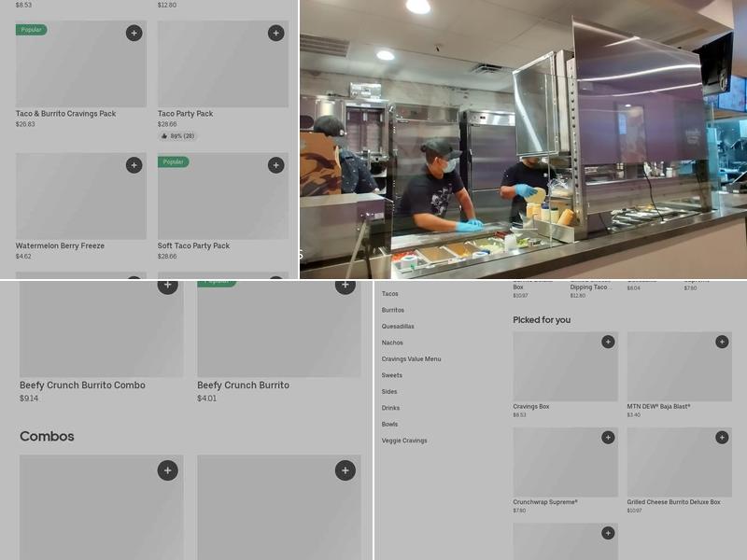Open the Cravings Box item name
The width and height of the screenshot is (747, 560).
530,406
